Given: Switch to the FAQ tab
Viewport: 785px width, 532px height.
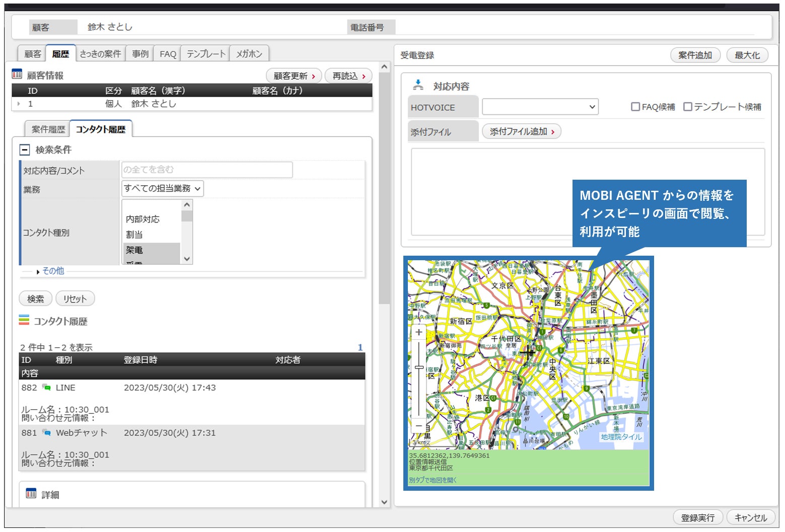Looking at the screenshot, I should [168, 54].
